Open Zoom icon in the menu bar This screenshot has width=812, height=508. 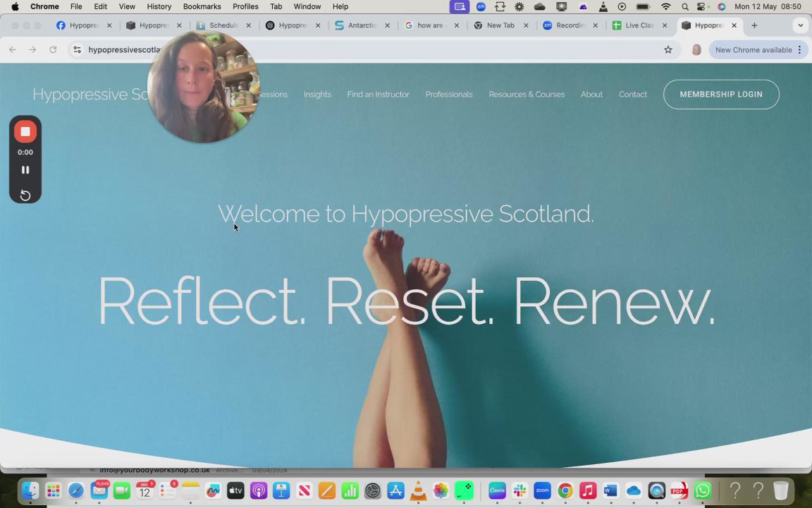tap(481, 7)
